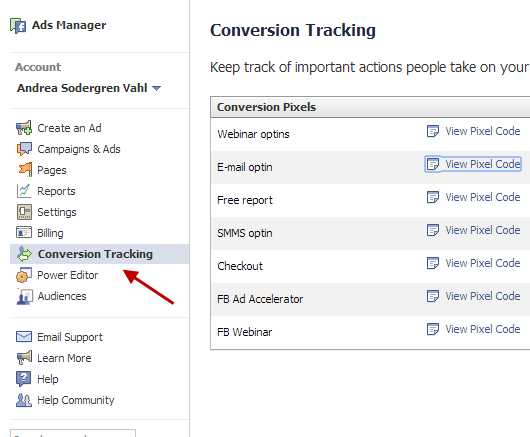The height and width of the screenshot is (437, 530).
Task: Click the Settings panel icon
Action: pos(24,212)
